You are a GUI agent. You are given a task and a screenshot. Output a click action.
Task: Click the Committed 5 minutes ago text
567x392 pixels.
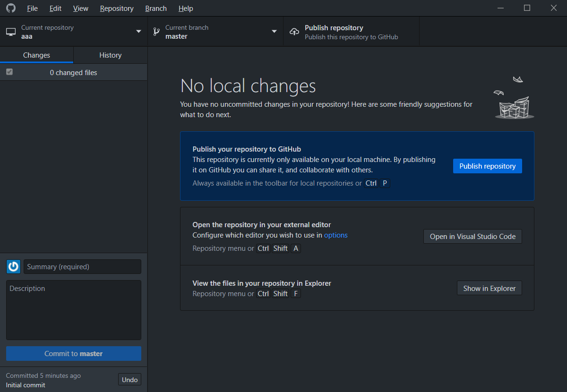43,375
